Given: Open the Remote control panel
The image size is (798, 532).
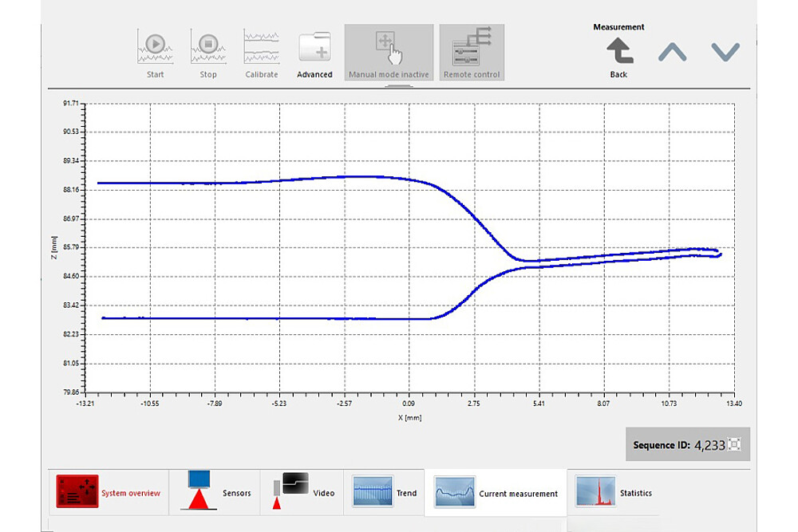Looking at the screenshot, I should pos(471,49).
